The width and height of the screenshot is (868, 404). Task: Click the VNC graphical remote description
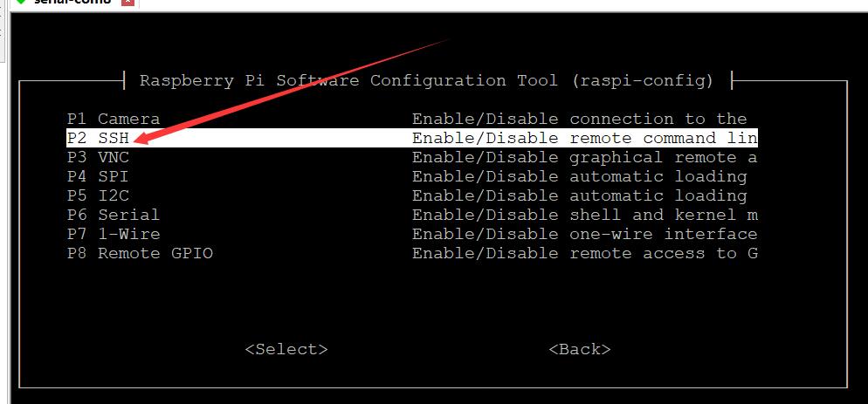[584, 158]
